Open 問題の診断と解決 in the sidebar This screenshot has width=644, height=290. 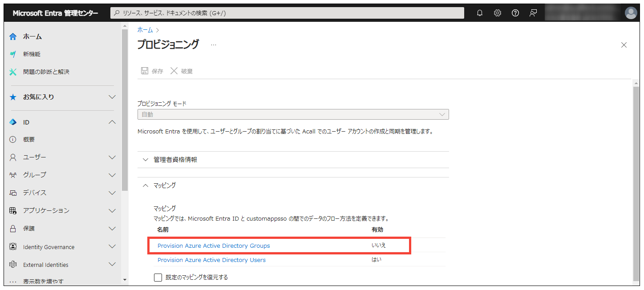pos(46,72)
